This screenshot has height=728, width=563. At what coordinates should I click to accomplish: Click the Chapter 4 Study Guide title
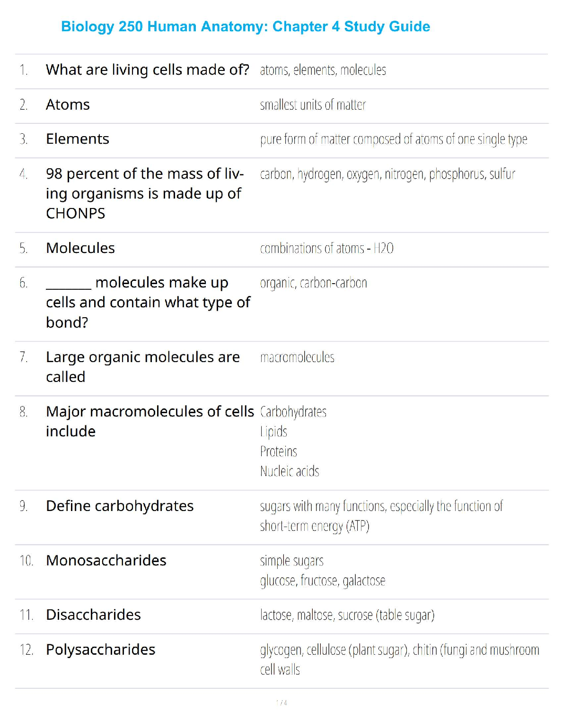[x=246, y=26]
